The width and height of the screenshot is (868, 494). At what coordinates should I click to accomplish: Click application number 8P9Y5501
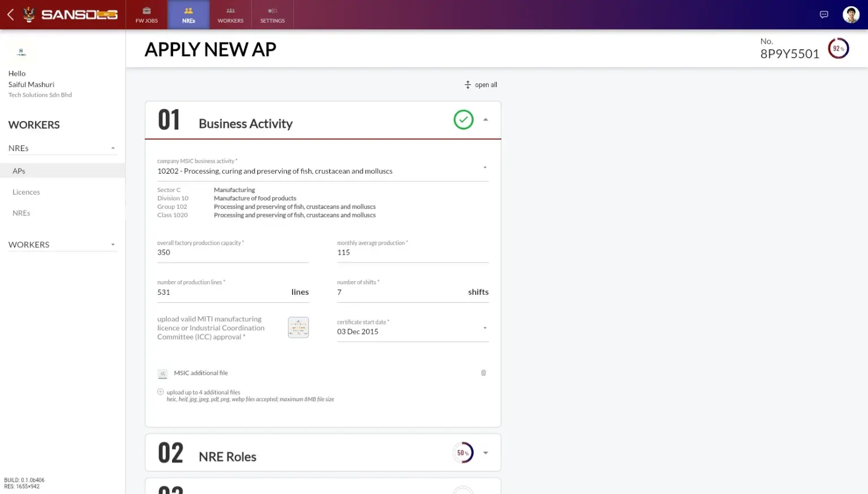tap(790, 54)
